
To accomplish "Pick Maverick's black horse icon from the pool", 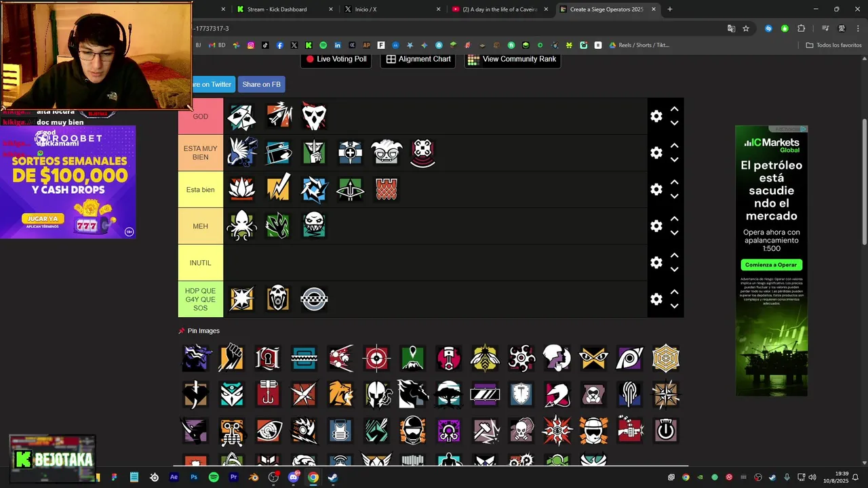I will [x=412, y=394].
